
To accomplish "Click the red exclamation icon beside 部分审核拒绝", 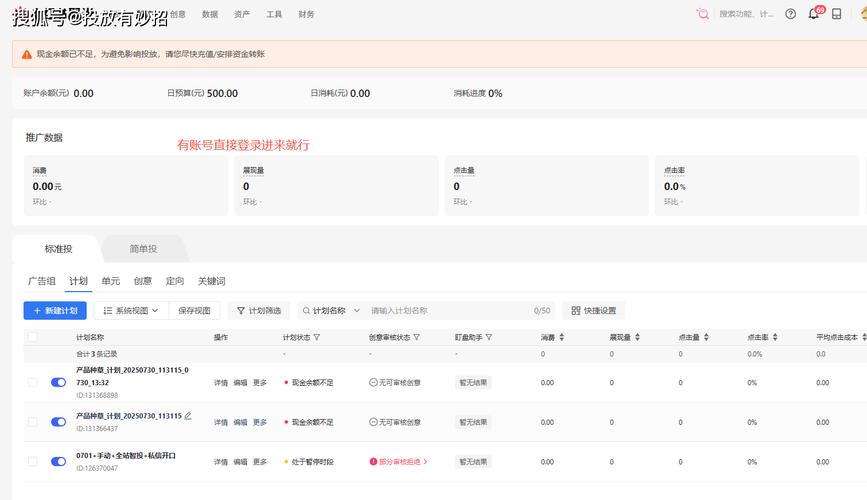I will pos(373,461).
